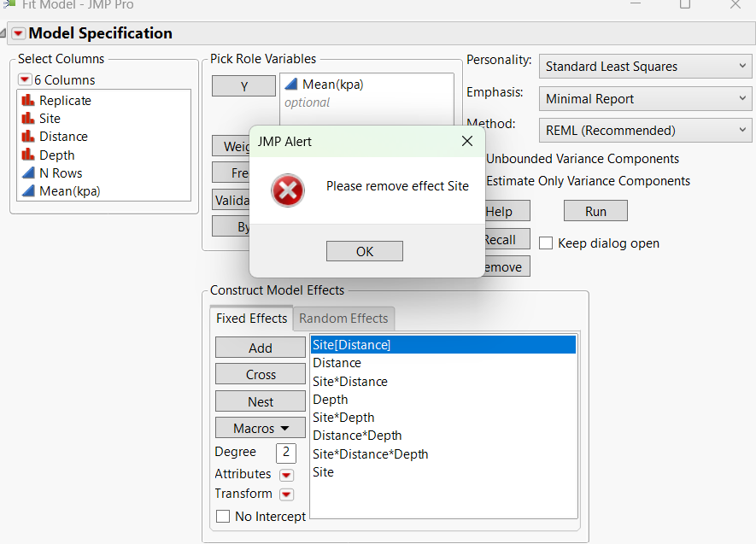Click the Cross effect button
Viewport: 756px width, 544px height.
click(x=261, y=374)
